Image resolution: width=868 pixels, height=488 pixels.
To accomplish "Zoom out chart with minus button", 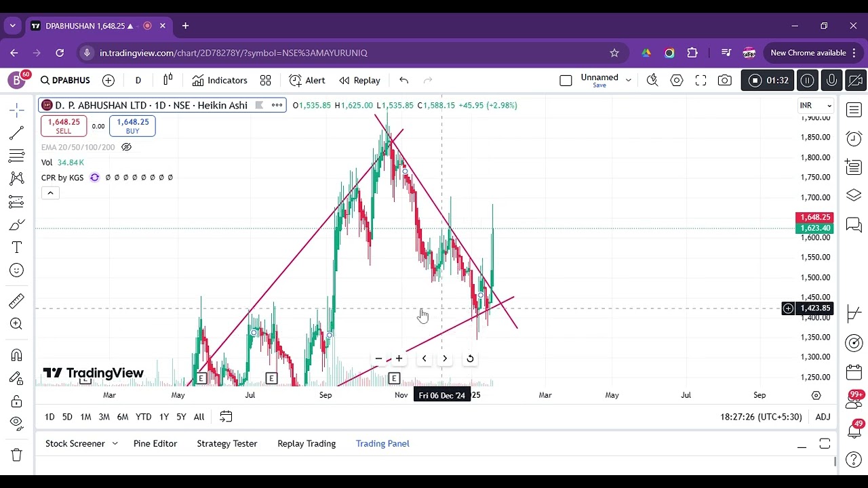I will (378, 359).
